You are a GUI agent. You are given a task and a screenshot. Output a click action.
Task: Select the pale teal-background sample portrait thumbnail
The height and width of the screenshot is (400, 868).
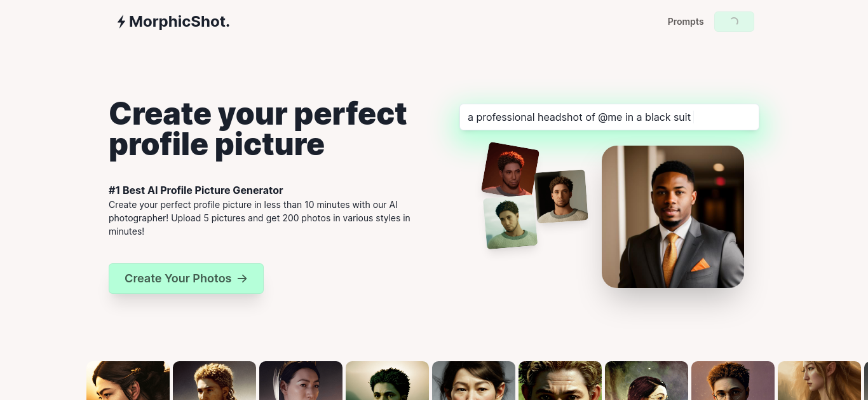(x=510, y=223)
